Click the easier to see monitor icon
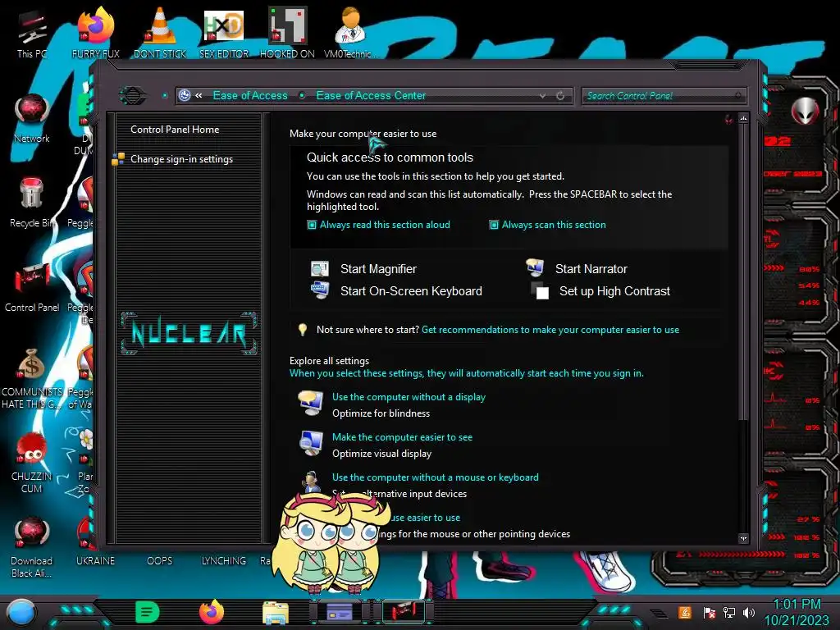Image resolution: width=840 pixels, height=630 pixels. click(311, 444)
